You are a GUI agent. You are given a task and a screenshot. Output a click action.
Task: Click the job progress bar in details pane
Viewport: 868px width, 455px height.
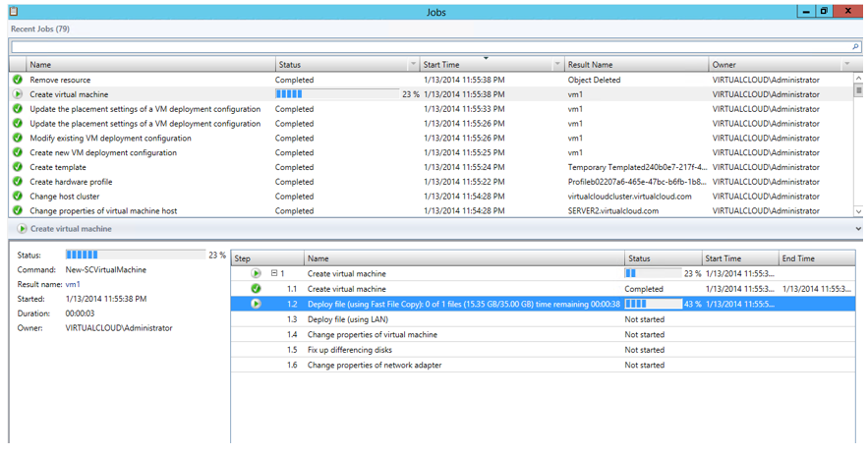[x=134, y=255]
